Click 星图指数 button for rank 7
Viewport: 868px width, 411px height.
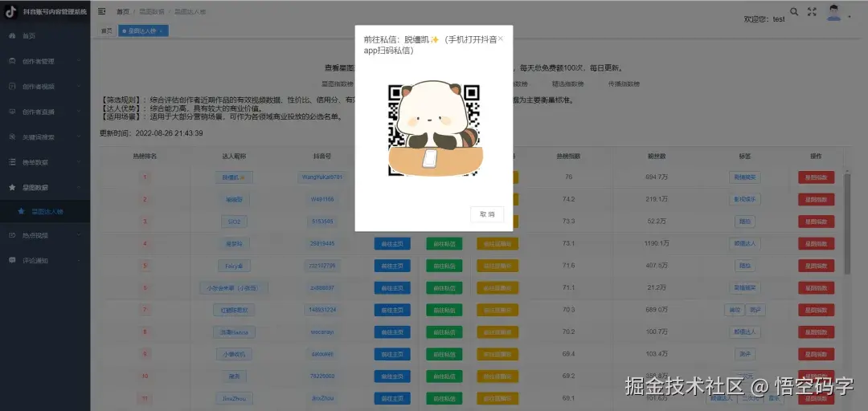(816, 310)
